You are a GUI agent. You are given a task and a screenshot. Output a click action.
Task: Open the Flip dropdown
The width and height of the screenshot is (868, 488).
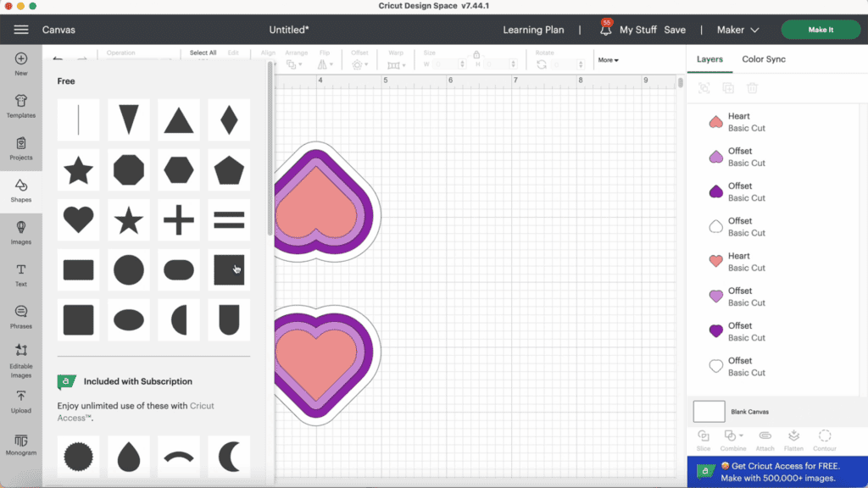tap(325, 64)
